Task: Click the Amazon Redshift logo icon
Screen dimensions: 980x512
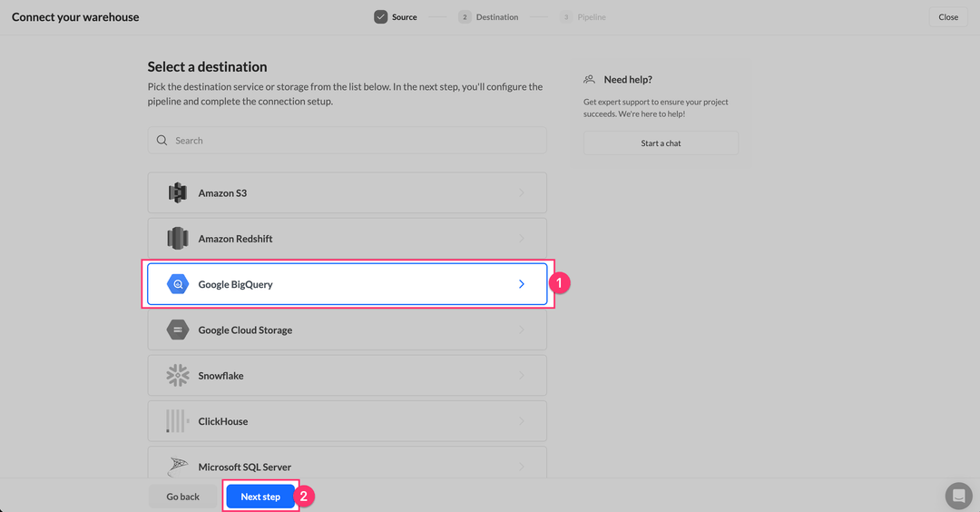Action: [x=177, y=239]
